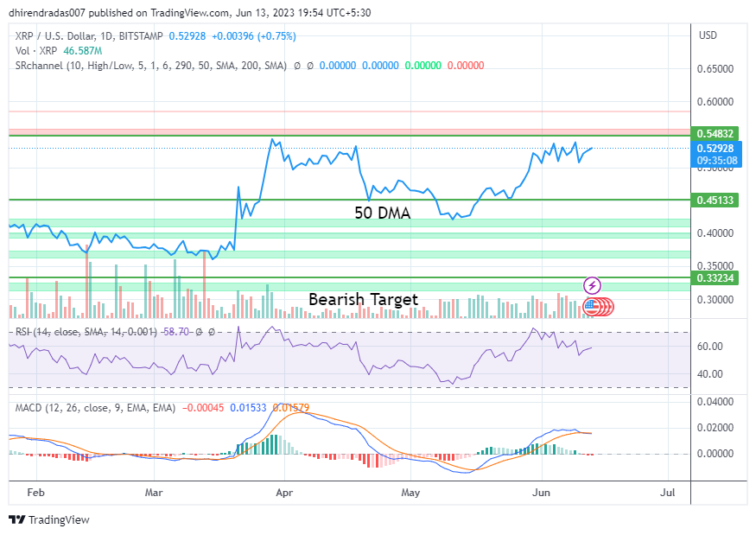Click the green 0.33234 price level tag
This screenshot has height=535, width=756.
(x=717, y=278)
